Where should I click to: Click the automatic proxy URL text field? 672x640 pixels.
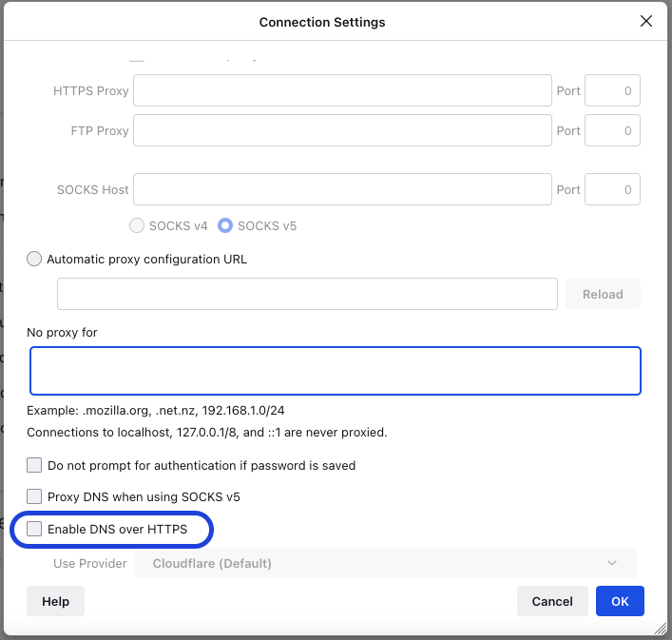[x=307, y=294]
